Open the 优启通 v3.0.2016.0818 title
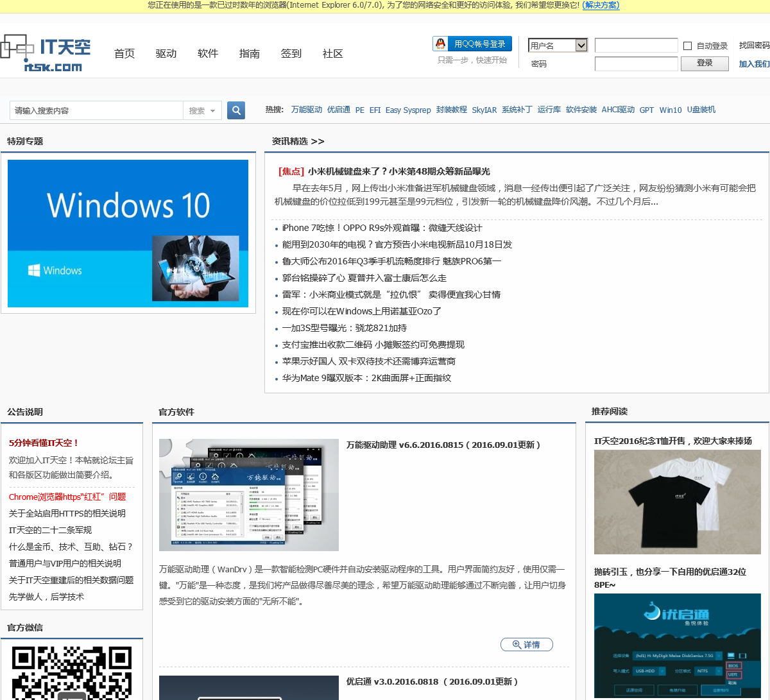The height and width of the screenshot is (700, 770). coord(432,681)
